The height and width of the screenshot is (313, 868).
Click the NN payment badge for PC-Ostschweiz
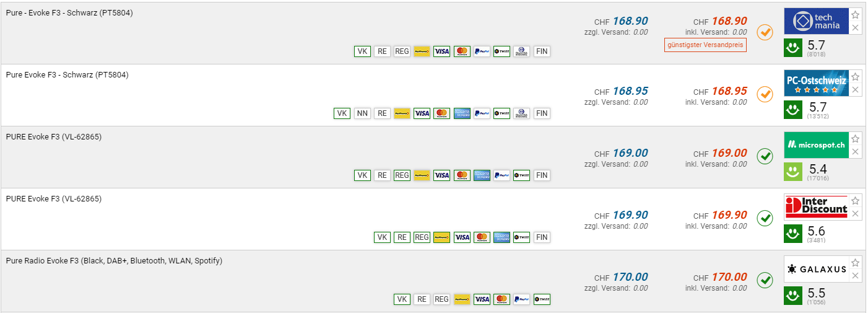click(362, 113)
